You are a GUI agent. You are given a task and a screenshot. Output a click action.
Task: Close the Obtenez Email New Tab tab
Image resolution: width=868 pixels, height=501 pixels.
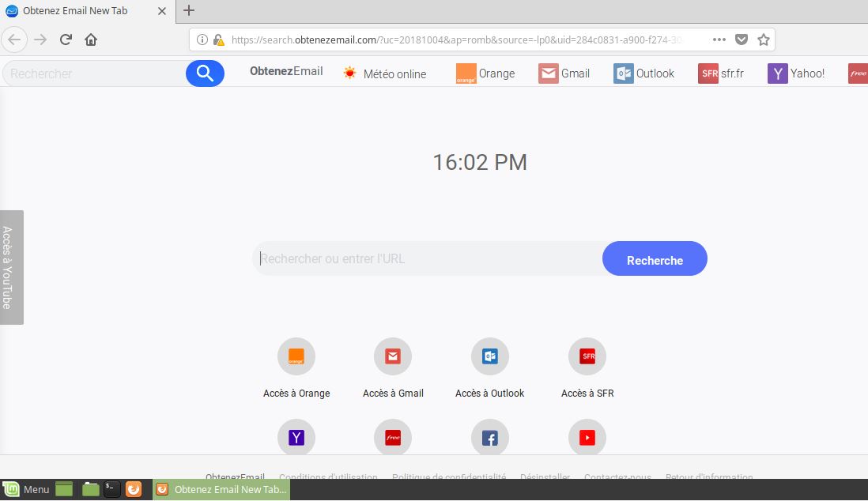161,11
